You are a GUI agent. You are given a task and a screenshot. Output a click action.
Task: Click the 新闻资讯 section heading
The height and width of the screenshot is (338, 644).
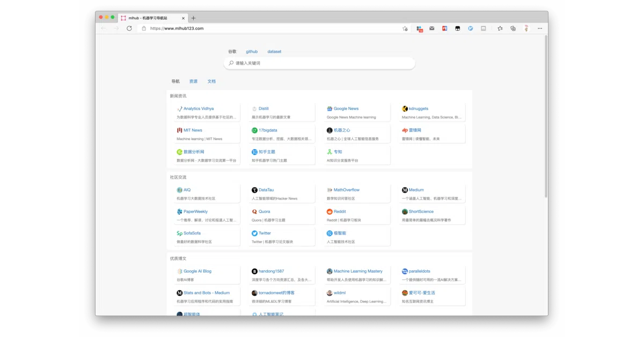[178, 96]
